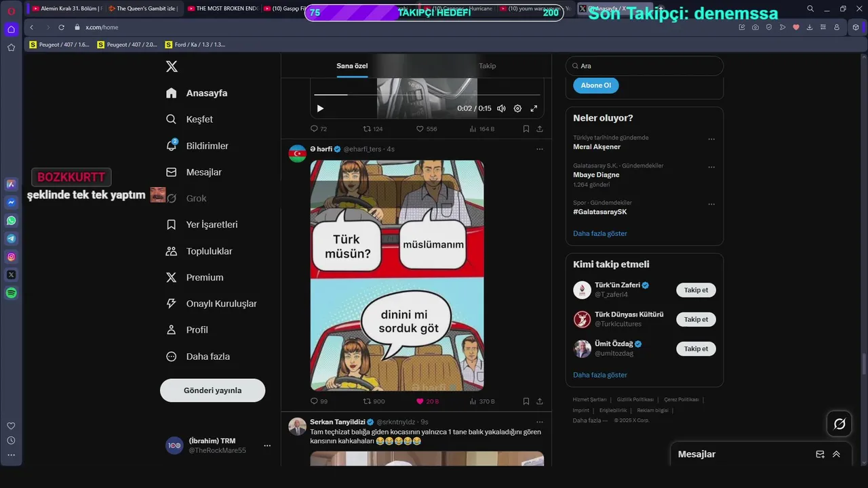Unlike the Əhərfi post with 20 B likes
Screen dimensions: 868x488
[427, 401]
